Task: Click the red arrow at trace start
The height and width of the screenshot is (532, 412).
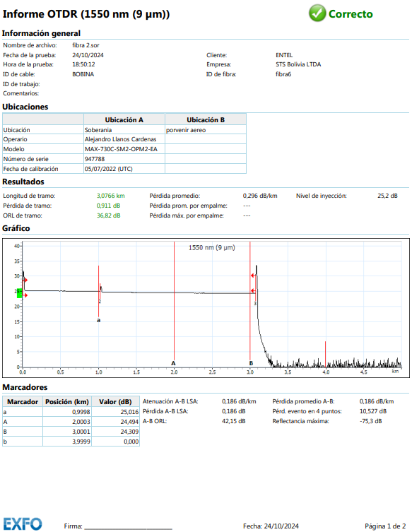Action: pos(25,280)
